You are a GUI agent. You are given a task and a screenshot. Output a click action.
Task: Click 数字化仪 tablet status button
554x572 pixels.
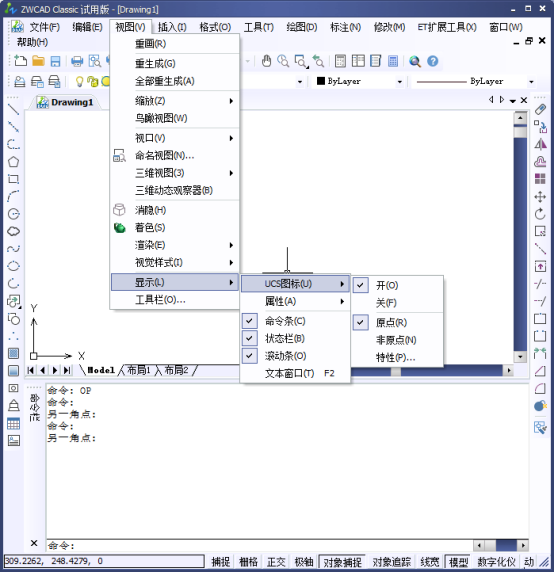tap(496, 562)
